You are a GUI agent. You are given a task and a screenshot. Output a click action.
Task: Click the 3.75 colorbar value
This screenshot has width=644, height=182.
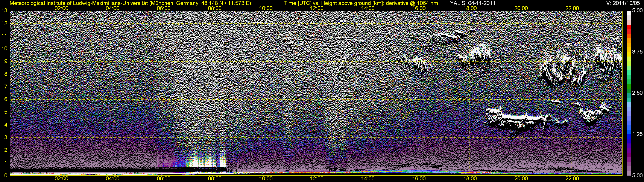(x=637, y=52)
